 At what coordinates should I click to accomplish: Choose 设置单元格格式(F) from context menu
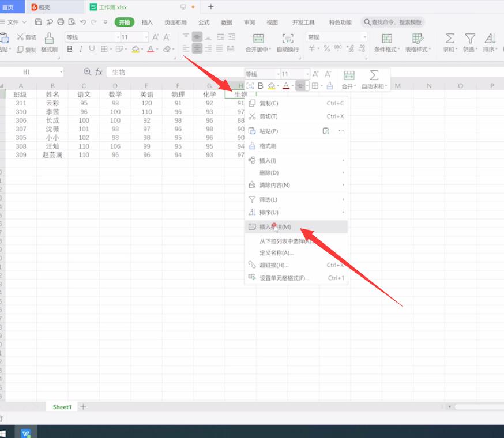coord(296,278)
